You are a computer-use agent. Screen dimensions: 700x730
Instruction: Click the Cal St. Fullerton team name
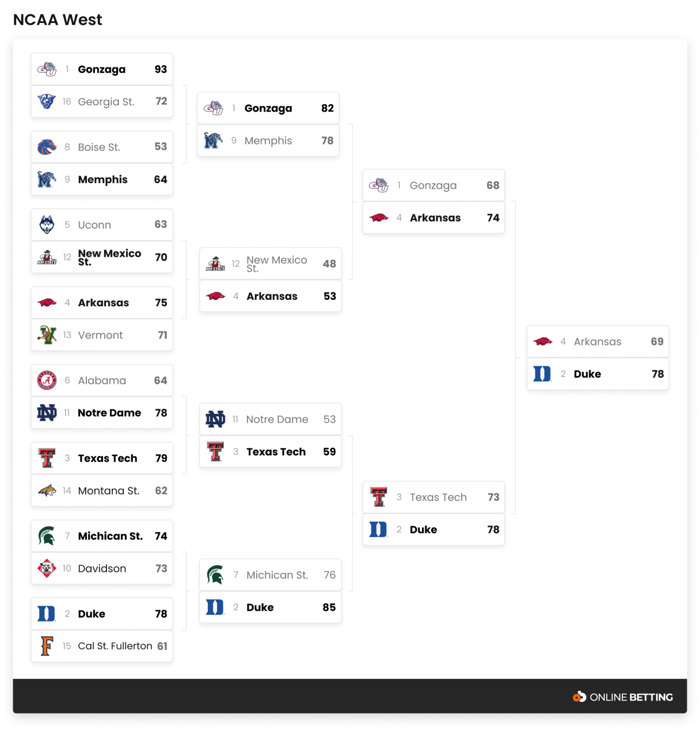115,646
